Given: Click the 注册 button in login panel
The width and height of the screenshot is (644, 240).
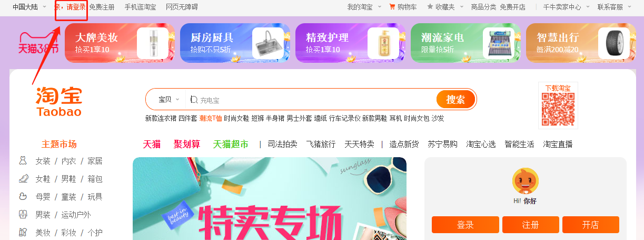Looking at the screenshot, I should 530,225.
